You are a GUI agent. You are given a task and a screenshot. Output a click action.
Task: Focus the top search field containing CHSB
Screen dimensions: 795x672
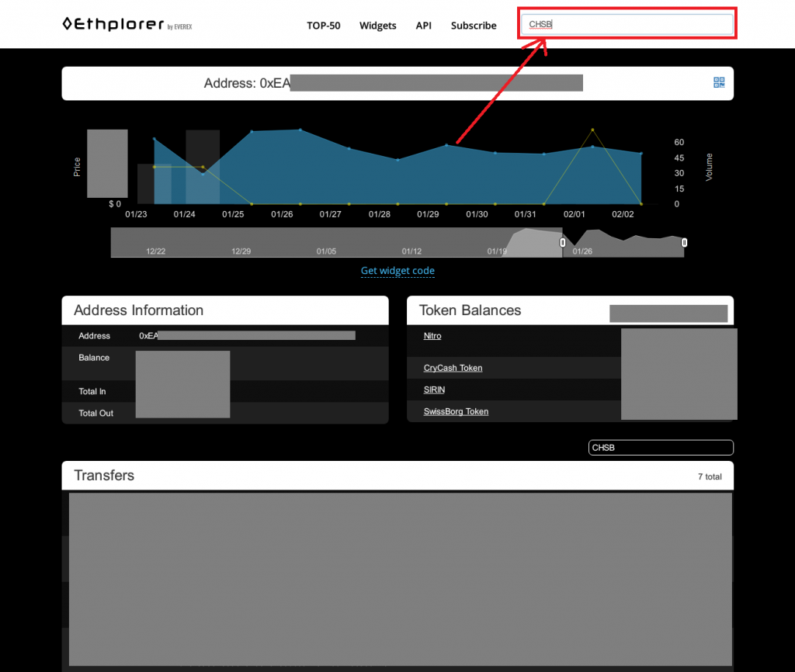(627, 24)
